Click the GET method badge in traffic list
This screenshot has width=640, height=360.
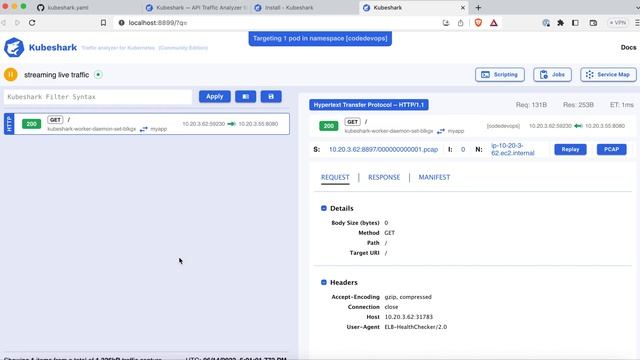tap(55, 120)
